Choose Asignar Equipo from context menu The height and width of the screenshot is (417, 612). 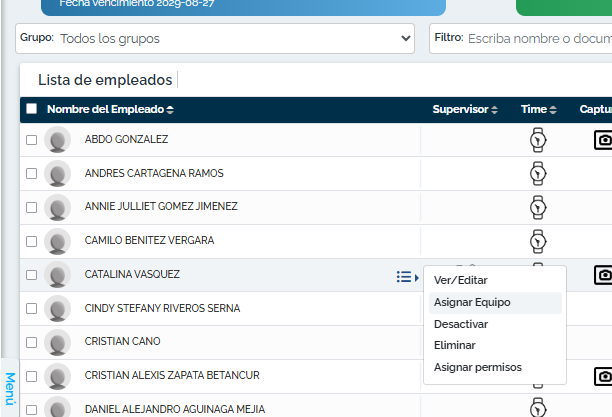click(x=495, y=303)
